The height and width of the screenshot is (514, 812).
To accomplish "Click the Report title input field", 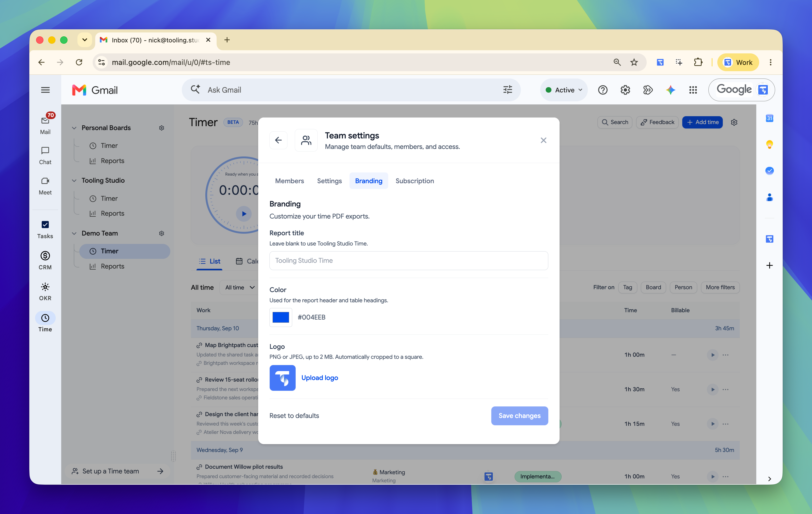I will pyautogui.click(x=409, y=260).
